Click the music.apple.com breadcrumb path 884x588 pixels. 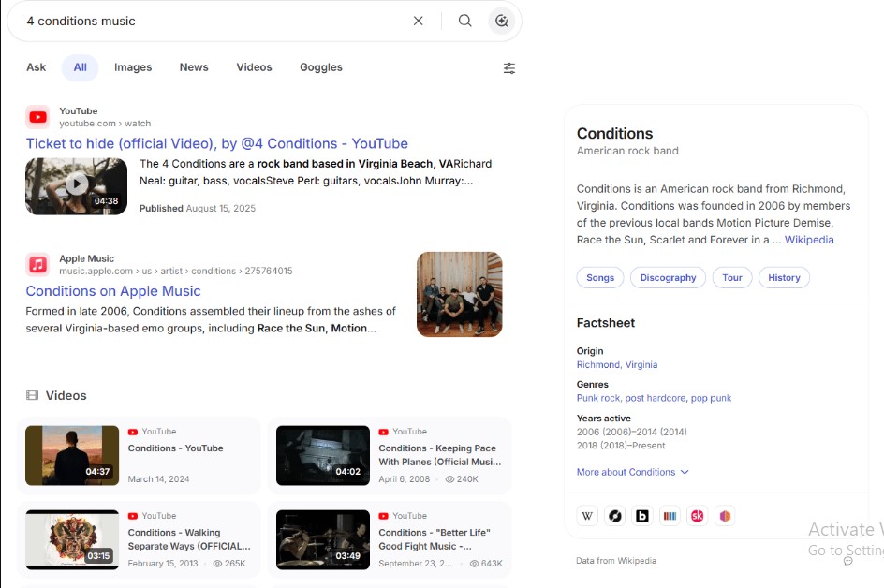[176, 272]
